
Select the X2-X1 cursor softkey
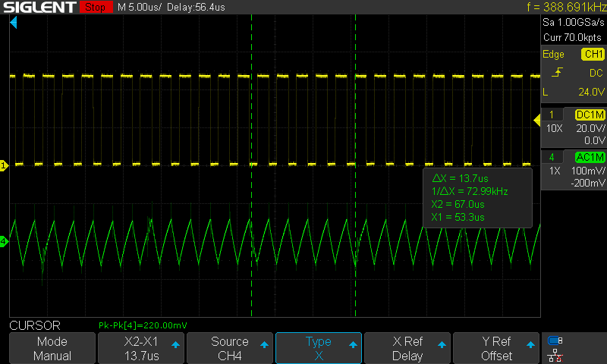point(141,348)
